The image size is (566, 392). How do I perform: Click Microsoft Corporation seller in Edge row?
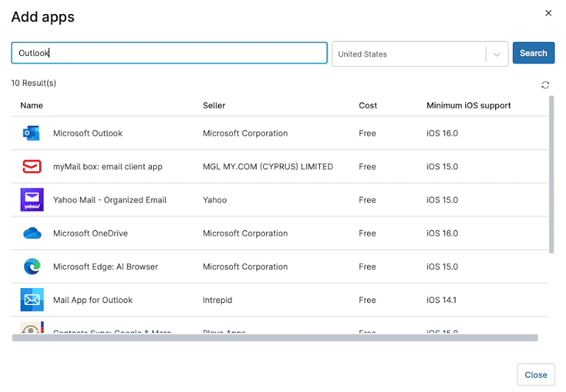click(x=245, y=267)
